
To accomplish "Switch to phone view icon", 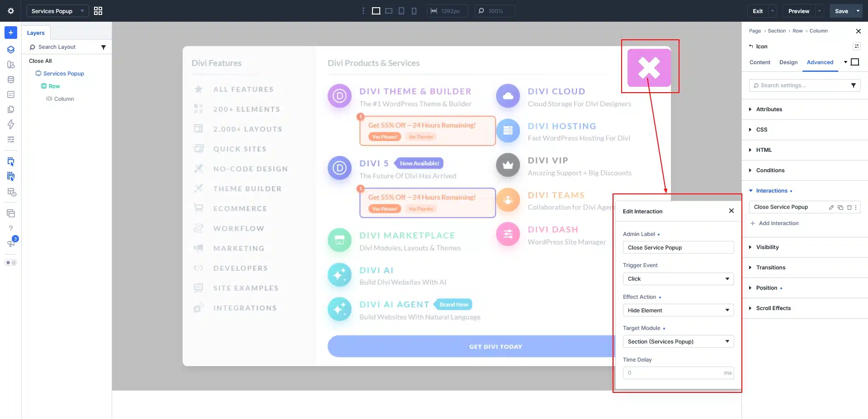I will click(414, 11).
